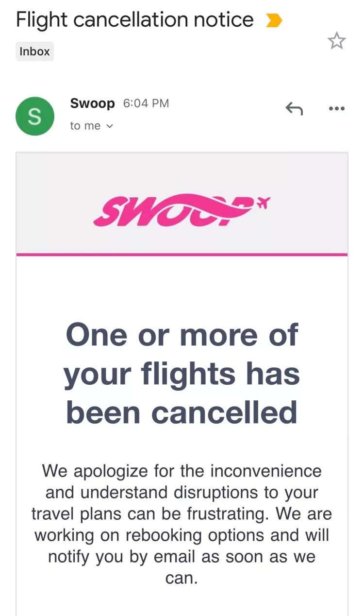This screenshot has width=364, height=616.
Task: Click the "notify you by email" line
Action: pos(182,556)
